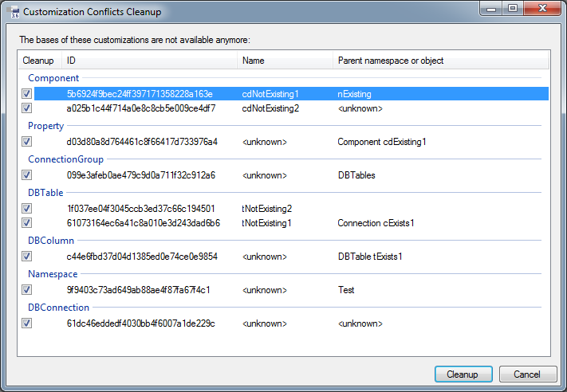This screenshot has height=392, width=567.
Task: Select ID 61073164ec6a41c8a010e3d243dad6b6
Action: coord(144,223)
